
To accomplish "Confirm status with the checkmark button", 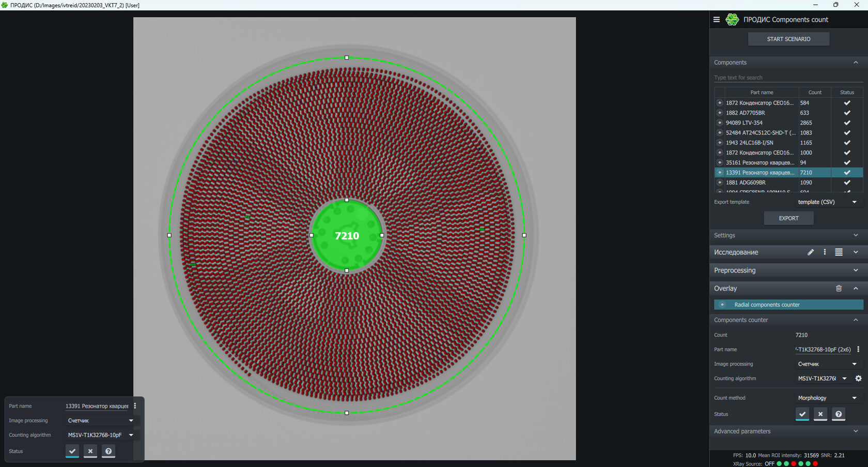I will 802,414.
